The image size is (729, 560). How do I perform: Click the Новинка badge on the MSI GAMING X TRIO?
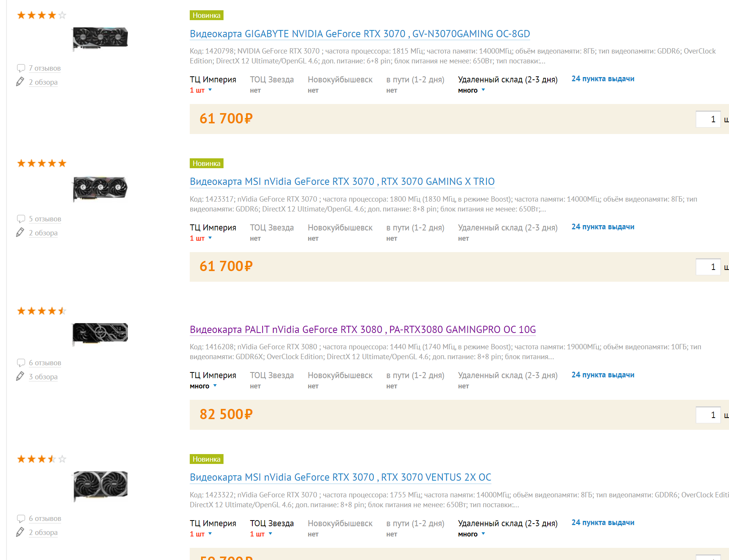tap(206, 163)
